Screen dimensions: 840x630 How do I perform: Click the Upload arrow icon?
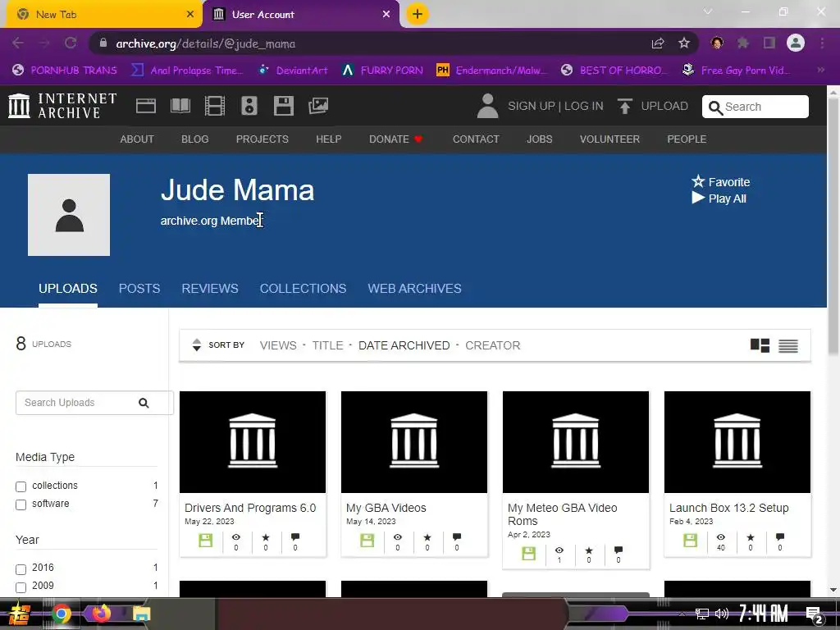624,106
